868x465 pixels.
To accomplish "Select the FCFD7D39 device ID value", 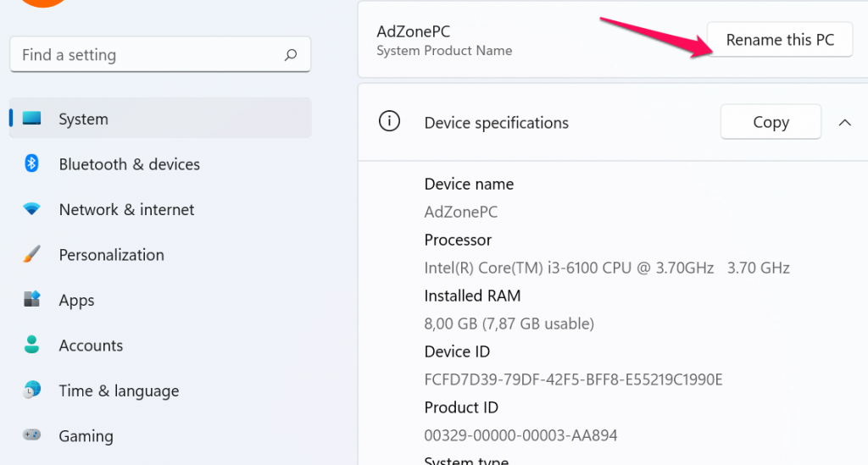I will [x=573, y=379].
